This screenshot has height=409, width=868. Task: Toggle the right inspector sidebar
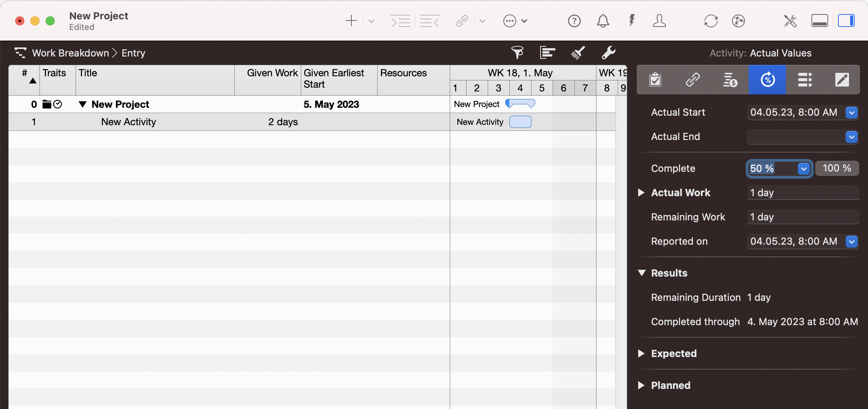[846, 21]
